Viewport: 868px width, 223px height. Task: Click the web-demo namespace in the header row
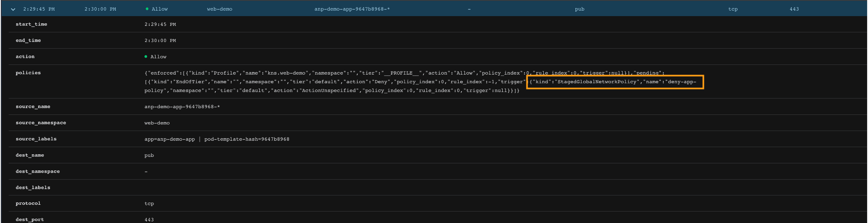pos(220,9)
